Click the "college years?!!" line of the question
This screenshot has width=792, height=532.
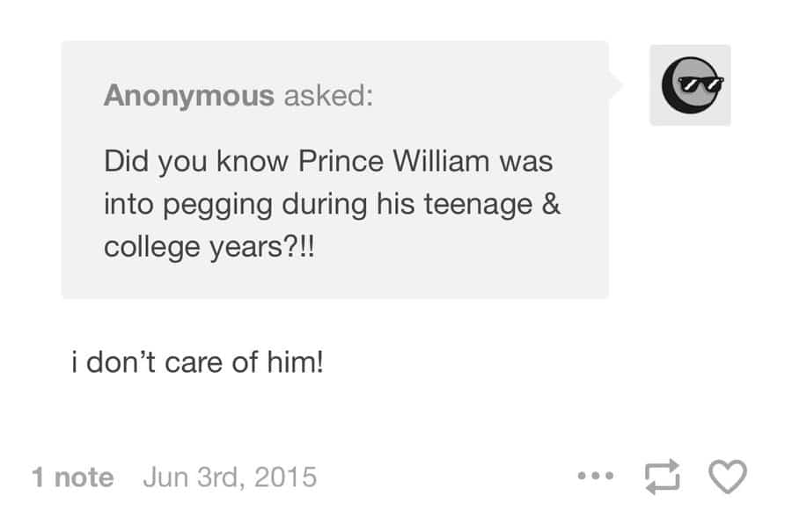tap(209, 247)
